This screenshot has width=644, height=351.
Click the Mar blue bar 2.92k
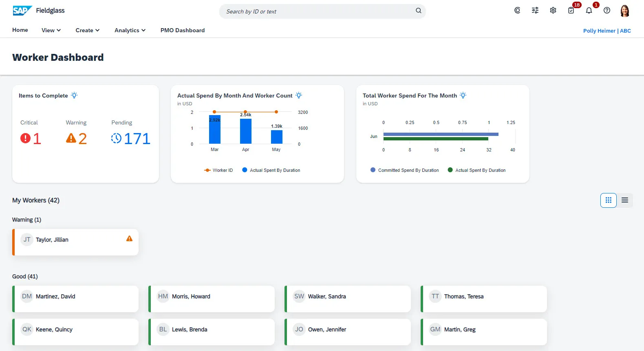[x=215, y=129]
